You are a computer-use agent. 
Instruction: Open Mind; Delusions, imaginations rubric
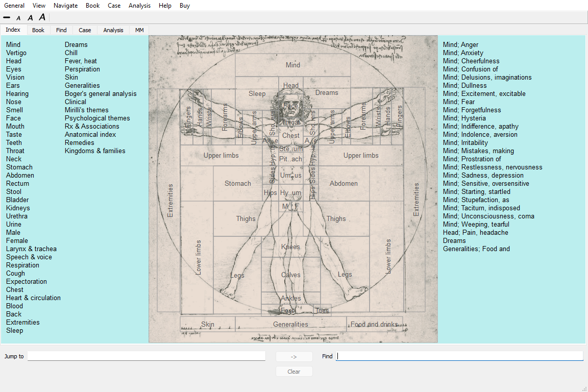click(x=487, y=78)
